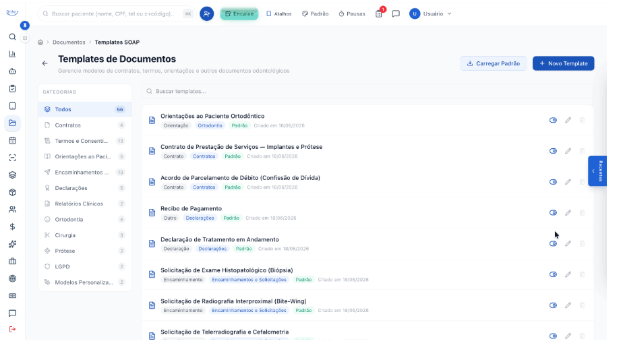Preview Solicitação de Radiografia Interproximal eye icon

(553, 305)
